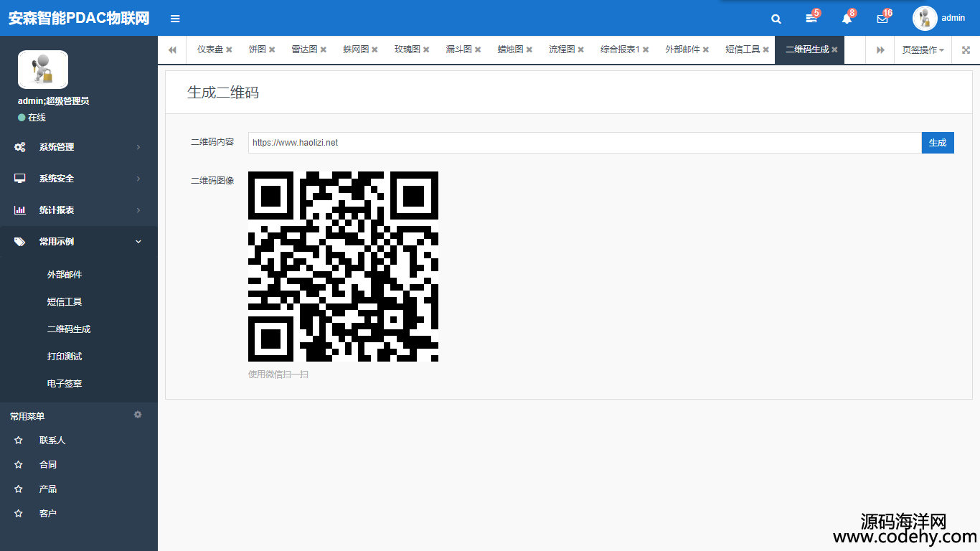The height and width of the screenshot is (551, 980).
Task: Switch to the 仪表盘 tab
Action: pyautogui.click(x=210, y=50)
